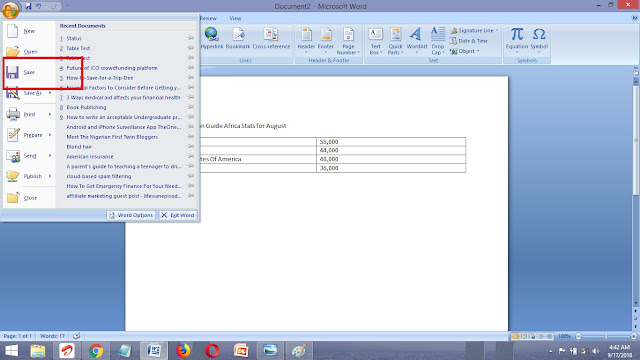This screenshot has height=360, width=640.
Task: Pin the Book Publishing document
Action: 191,107
